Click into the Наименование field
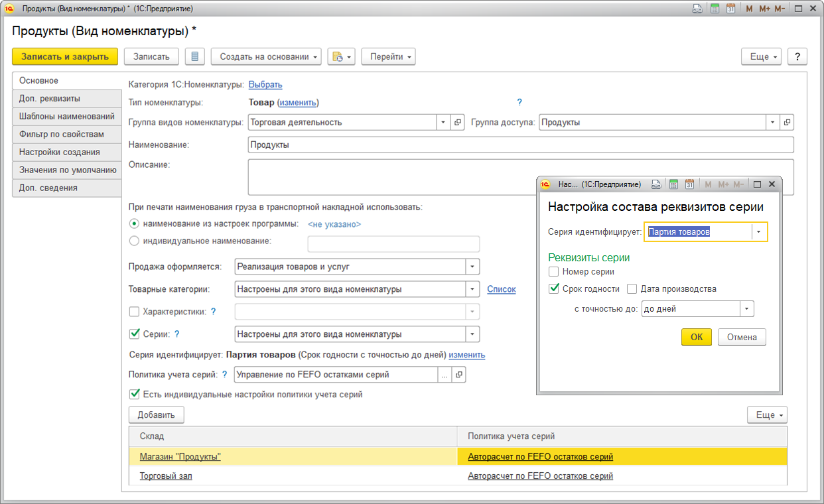The height and width of the screenshot is (504, 824). pos(521,145)
